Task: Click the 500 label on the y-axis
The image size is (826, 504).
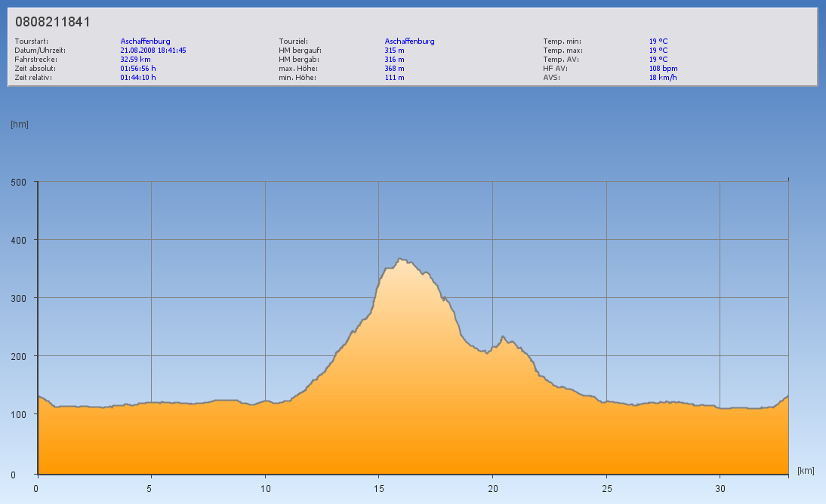Action: (x=19, y=182)
